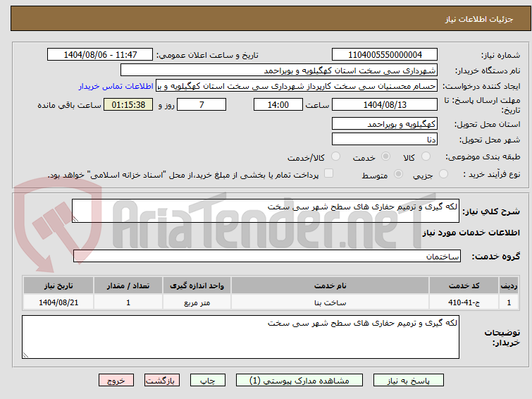
Task: Click the شرح کلی نیاز textarea's corner grip
Action: tap(75, 219)
